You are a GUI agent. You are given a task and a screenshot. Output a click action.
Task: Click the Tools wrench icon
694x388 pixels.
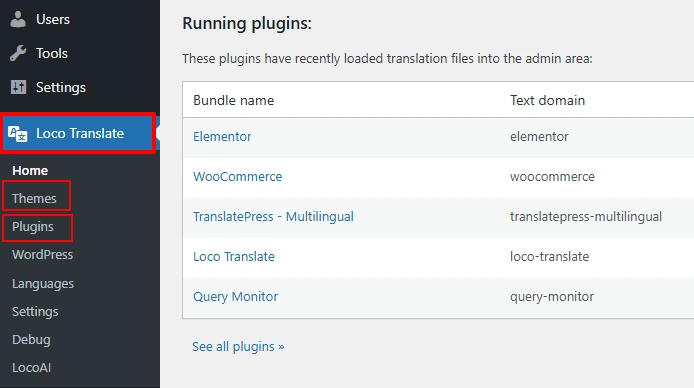click(x=18, y=53)
